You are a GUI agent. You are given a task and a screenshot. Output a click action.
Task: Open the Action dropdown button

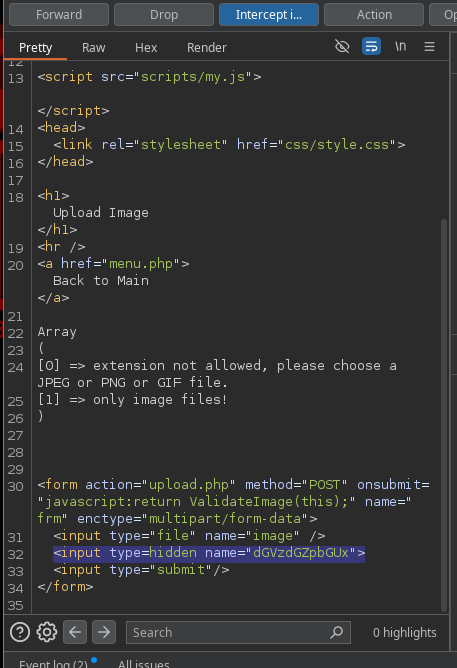pos(374,14)
